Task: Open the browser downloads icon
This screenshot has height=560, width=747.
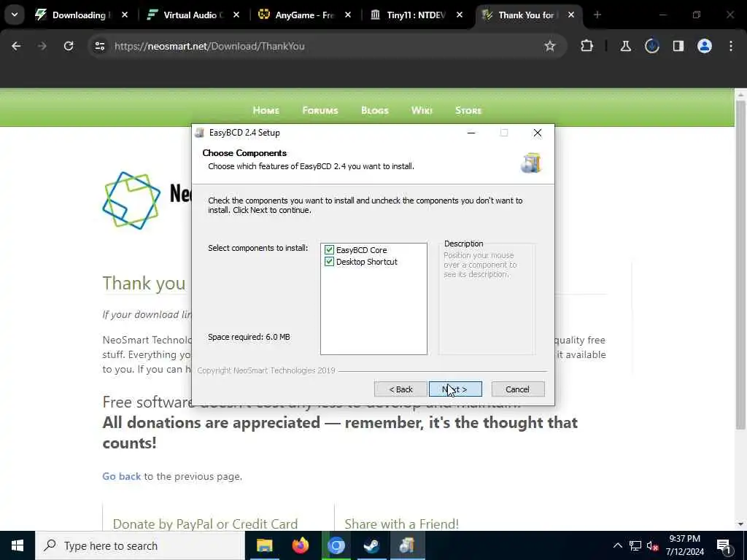Action: click(x=651, y=46)
